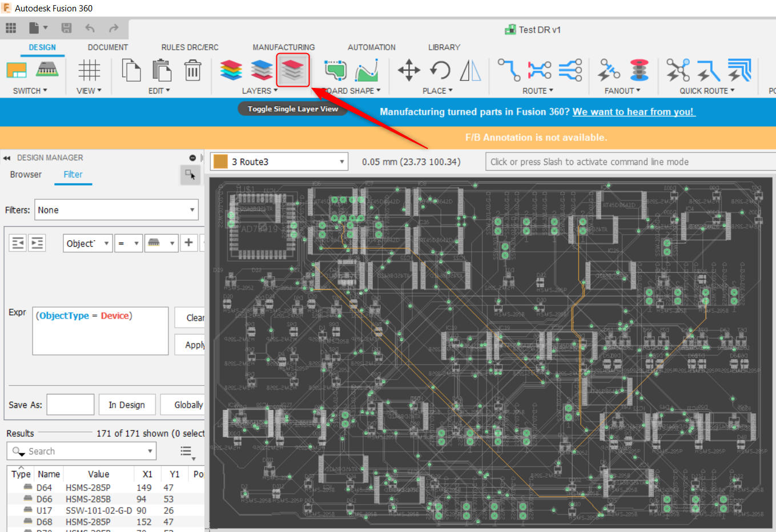Viewport: 776px width, 532px height.
Task: Click the inverted filter selection toggle
Action: [x=37, y=242]
